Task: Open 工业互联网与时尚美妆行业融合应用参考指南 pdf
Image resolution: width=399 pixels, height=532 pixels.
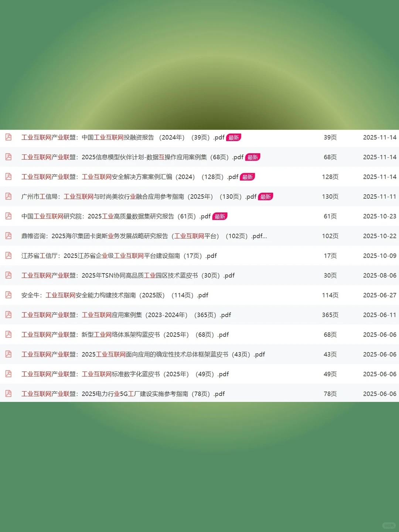Action: click(x=139, y=197)
